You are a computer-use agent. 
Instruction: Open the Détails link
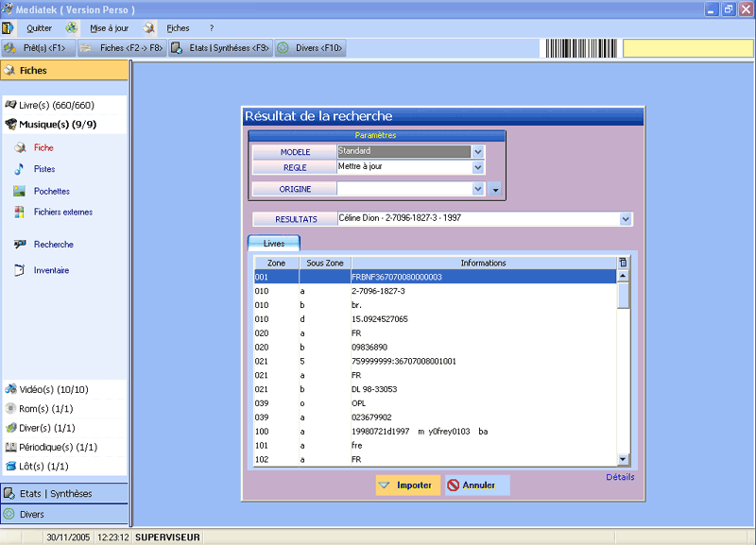tap(620, 477)
